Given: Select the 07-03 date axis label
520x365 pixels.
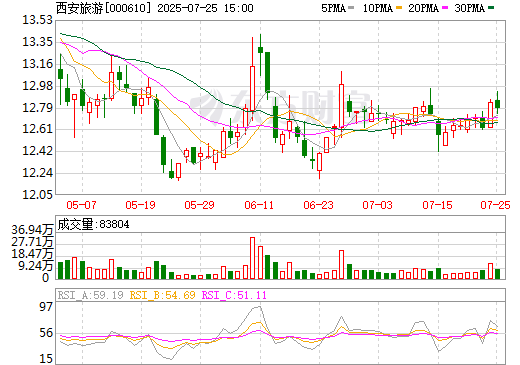Looking at the screenshot, I should pyautogui.click(x=377, y=205).
